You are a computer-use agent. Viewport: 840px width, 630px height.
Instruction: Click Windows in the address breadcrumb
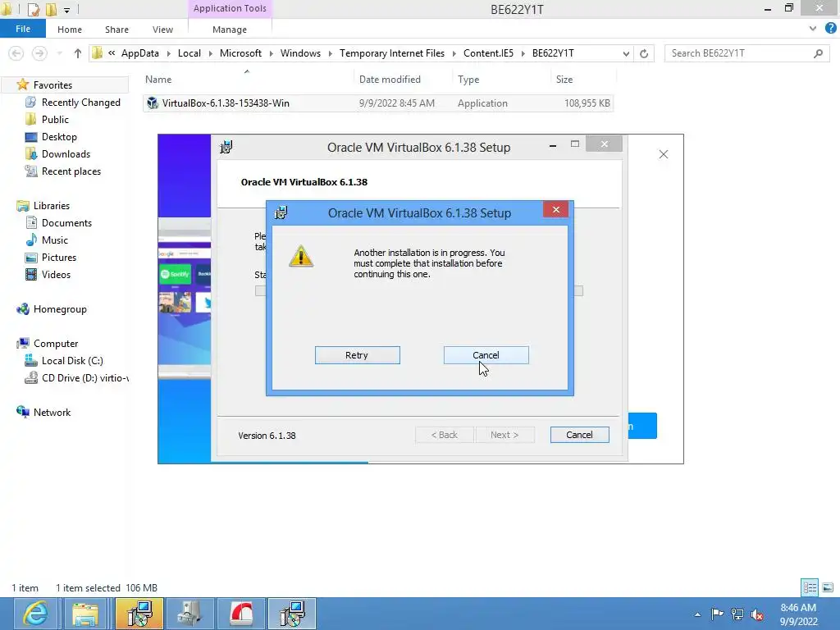[300, 53]
